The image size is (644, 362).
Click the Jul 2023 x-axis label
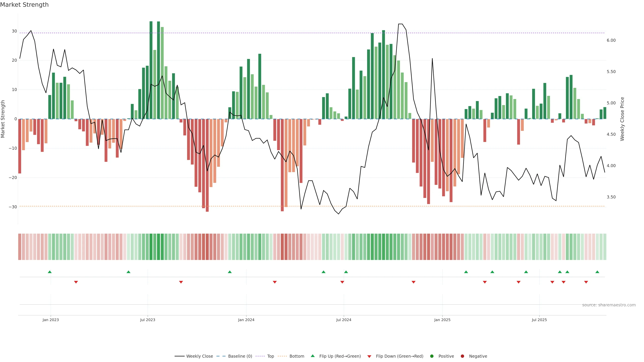point(148,320)
